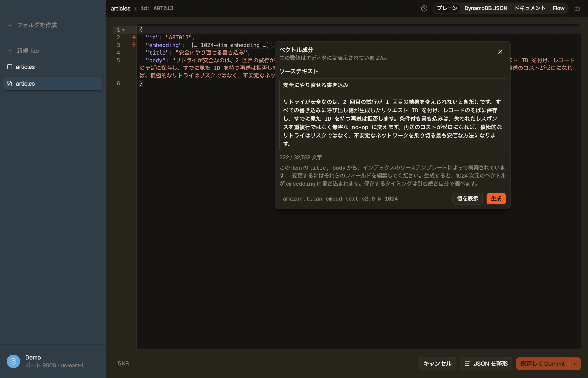This screenshot has width=588, height=378.
Task: Switch to the Flow tab
Action: tap(558, 8)
